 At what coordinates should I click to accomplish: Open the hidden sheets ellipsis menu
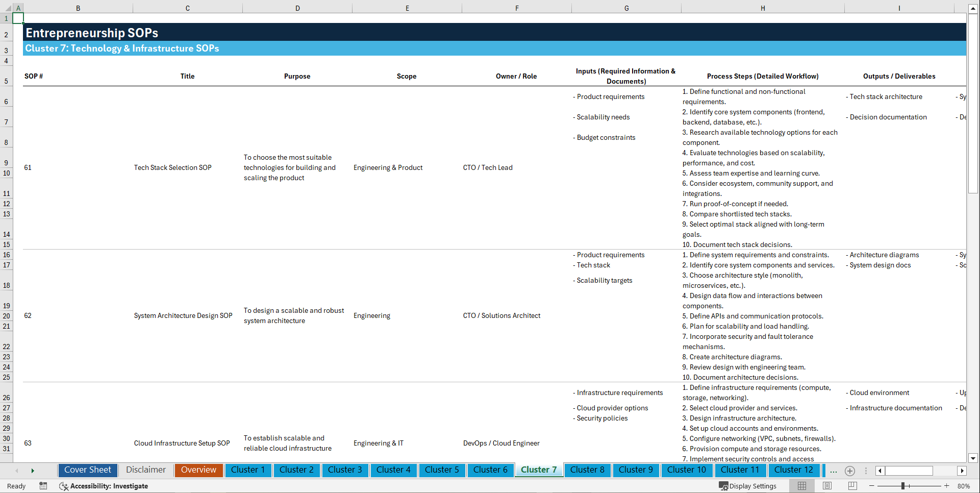[x=834, y=471]
